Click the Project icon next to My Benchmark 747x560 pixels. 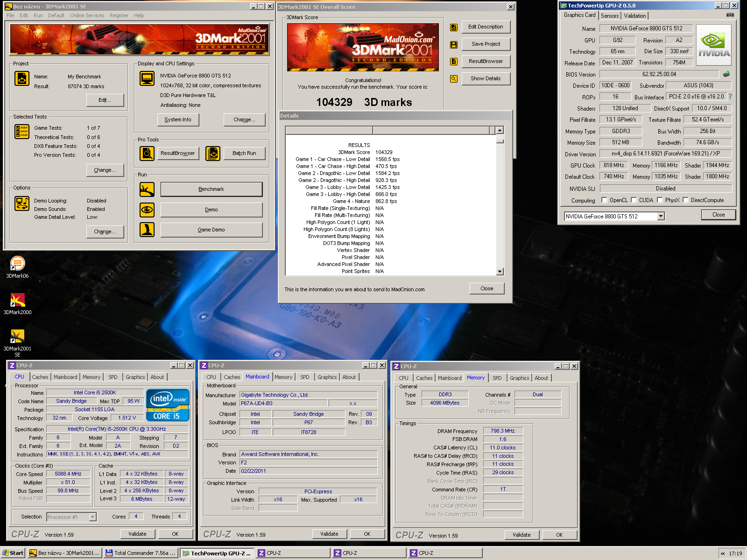(22, 78)
